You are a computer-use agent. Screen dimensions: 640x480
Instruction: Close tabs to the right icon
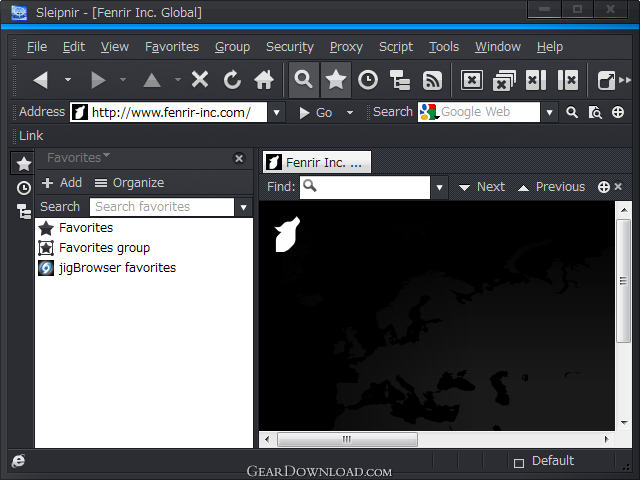[568, 80]
